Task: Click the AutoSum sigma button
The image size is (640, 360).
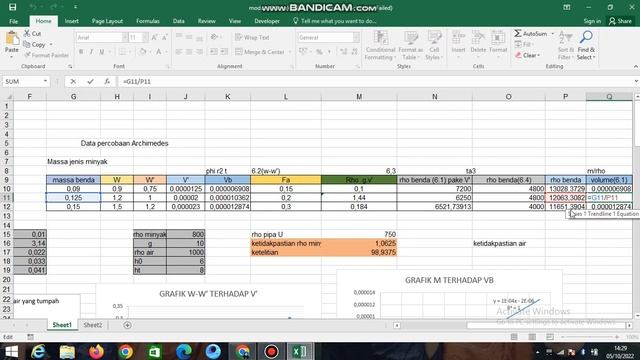Action: tap(531, 33)
